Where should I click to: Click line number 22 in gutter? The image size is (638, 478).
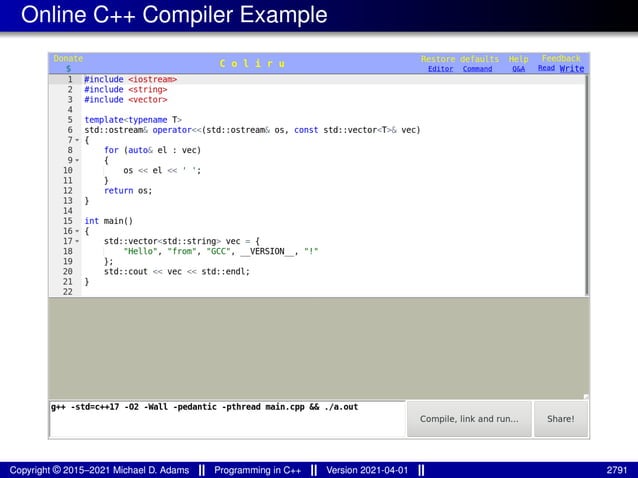pos(68,292)
